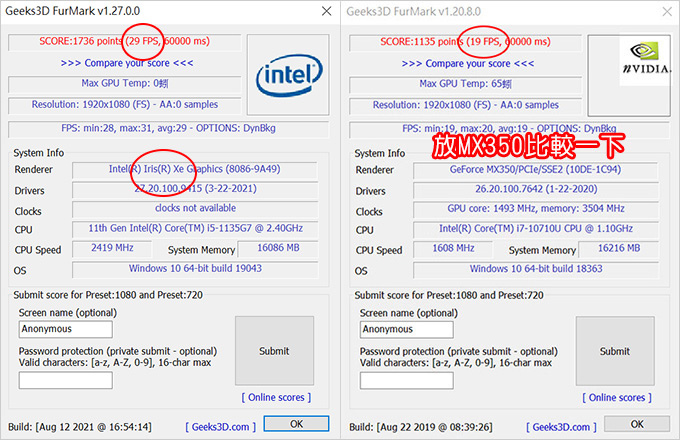This screenshot has height=440, width=680.
Task: Click 'FPS: min:28, max:31, avg:29' line
Action: (x=168, y=128)
